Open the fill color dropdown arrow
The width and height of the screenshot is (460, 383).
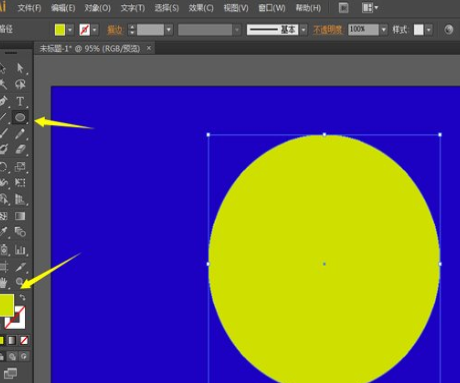coord(70,30)
